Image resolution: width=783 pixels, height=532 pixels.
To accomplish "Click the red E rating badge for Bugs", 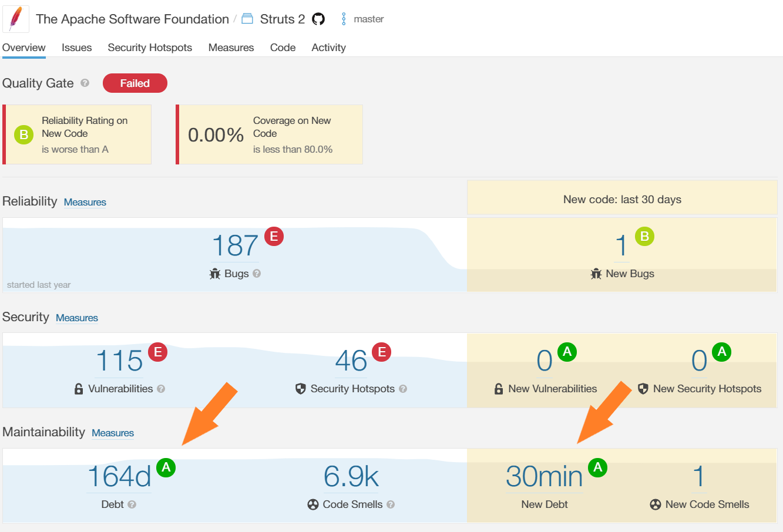I will pyautogui.click(x=274, y=236).
